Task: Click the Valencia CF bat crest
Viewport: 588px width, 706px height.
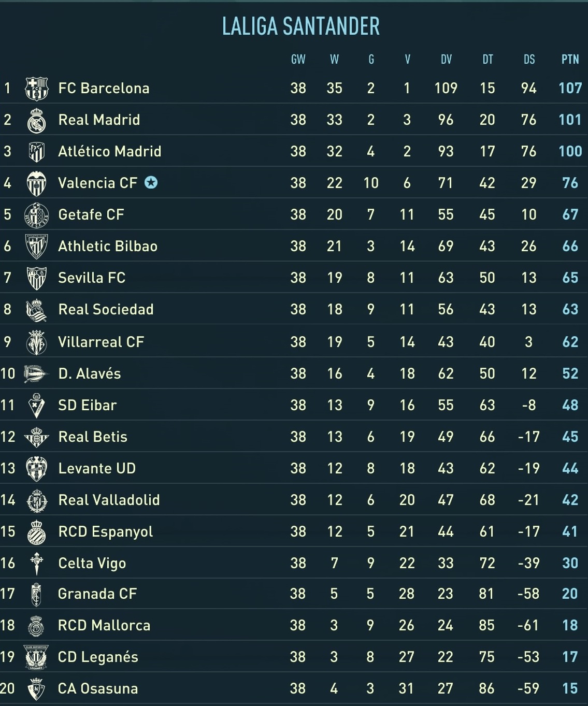Action: click(36, 183)
